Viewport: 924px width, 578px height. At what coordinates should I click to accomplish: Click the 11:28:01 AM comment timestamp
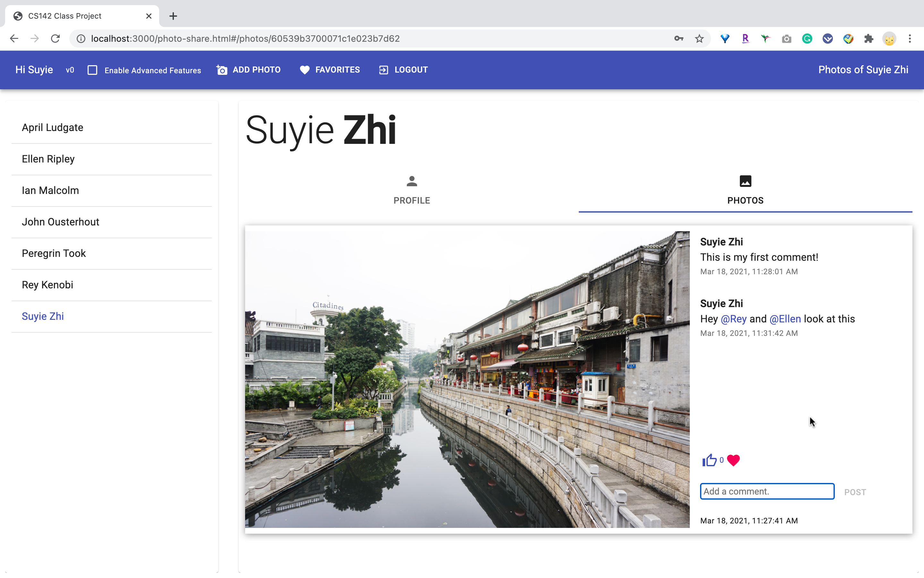(749, 271)
